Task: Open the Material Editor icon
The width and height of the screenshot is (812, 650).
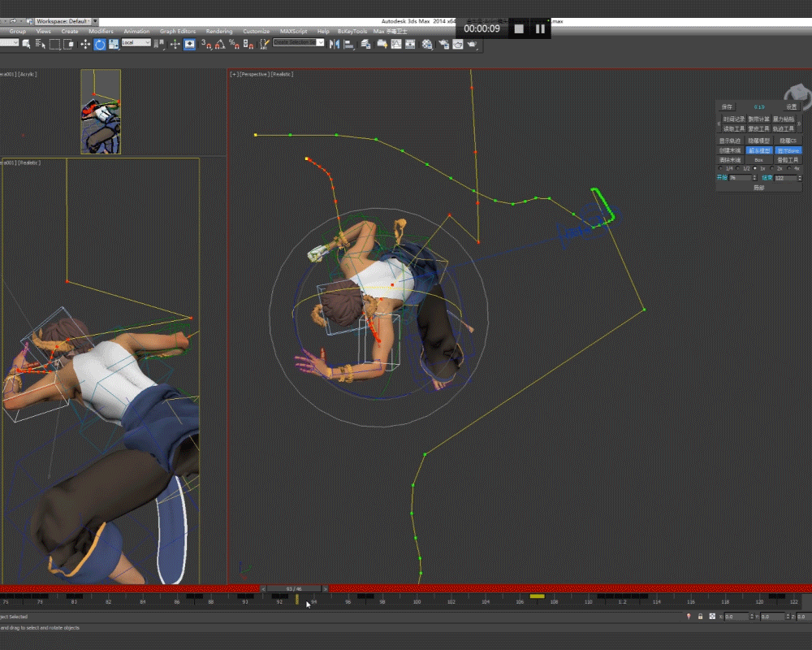Action: click(x=427, y=45)
